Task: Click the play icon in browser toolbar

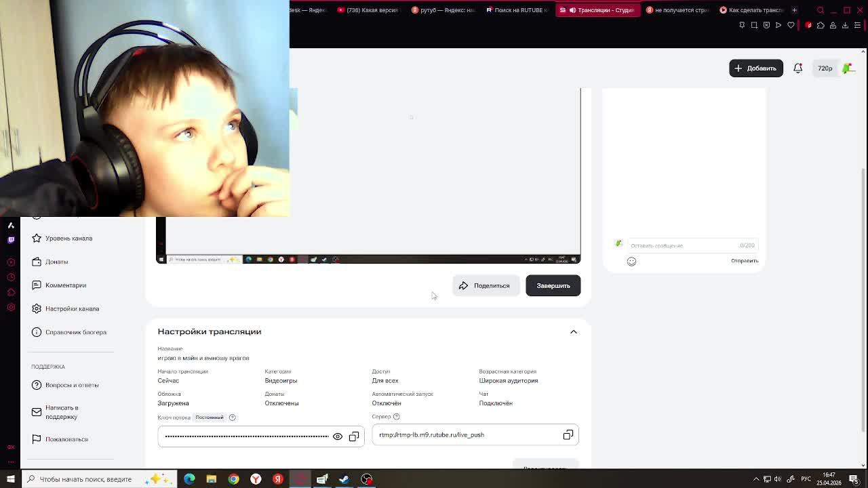Action: click(778, 25)
